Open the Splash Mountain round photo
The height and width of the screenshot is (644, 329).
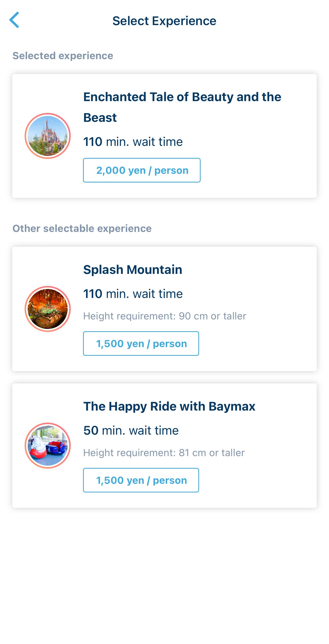click(x=48, y=309)
